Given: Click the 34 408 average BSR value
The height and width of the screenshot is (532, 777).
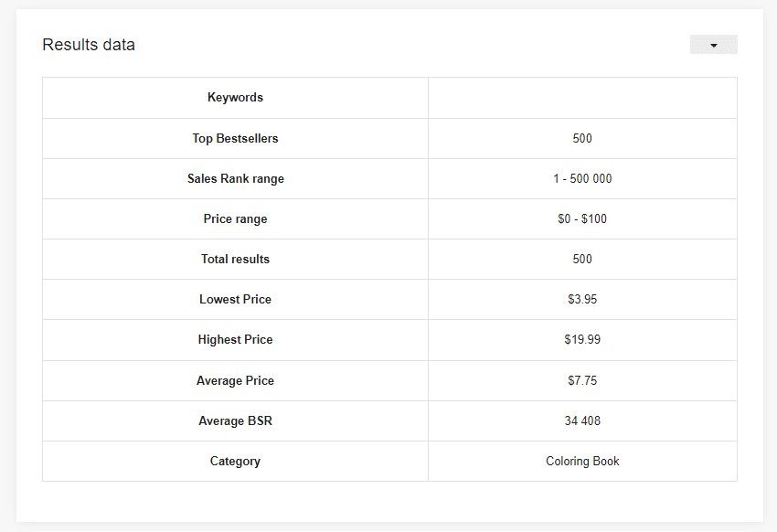Looking at the screenshot, I should tap(582, 421).
